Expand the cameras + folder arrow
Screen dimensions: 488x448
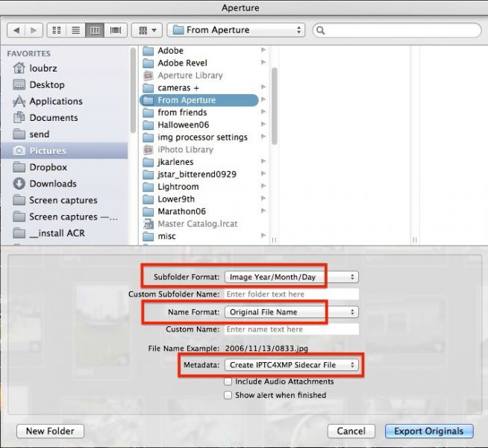click(x=263, y=87)
